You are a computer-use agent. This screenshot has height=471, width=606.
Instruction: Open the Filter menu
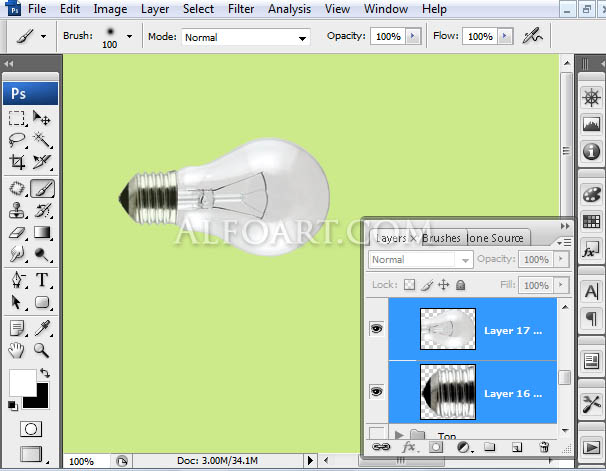click(241, 9)
